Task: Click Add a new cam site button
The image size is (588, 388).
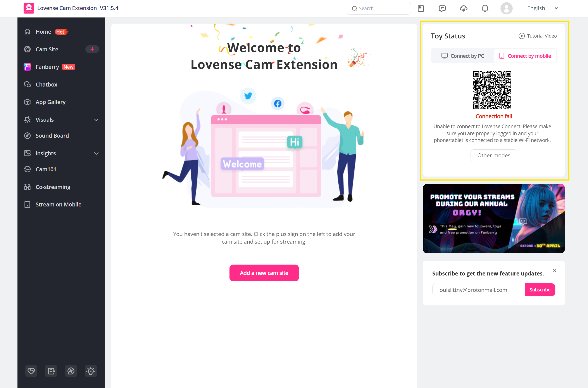Action: pyautogui.click(x=264, y=273)
